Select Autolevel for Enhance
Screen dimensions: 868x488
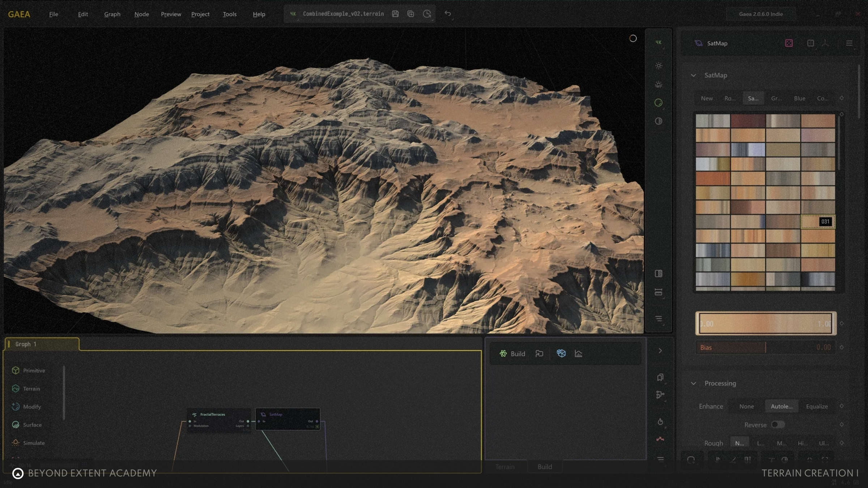click(782, 406)
